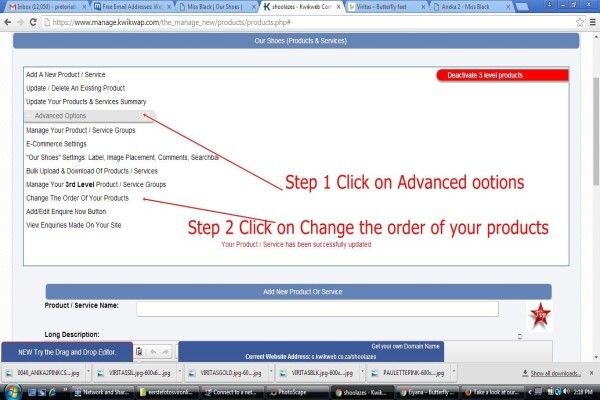
Task: Open the dropdown for VIRITASBLK download
Action: coord(362,371)
